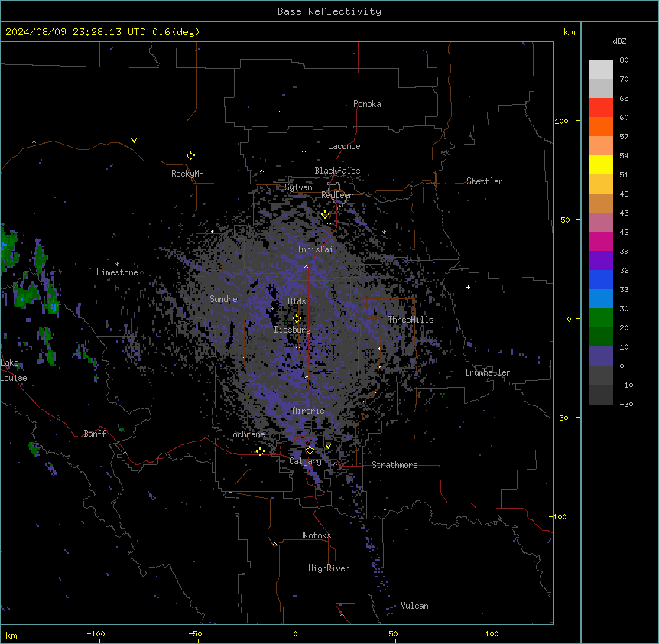
Task: Click the HighRiver city label
Action: [x=329, y=568]
